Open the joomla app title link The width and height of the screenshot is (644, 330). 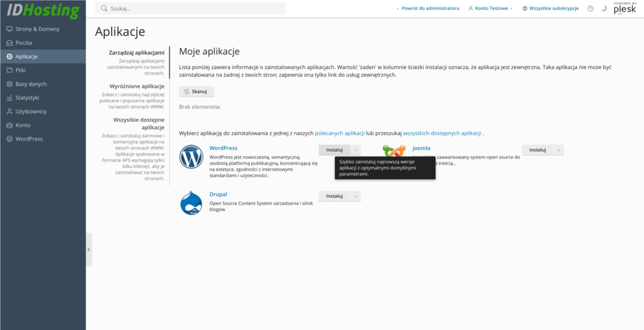click(421, 148)
